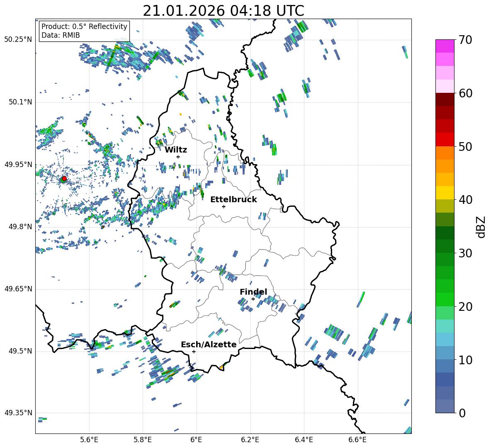Viewport: 491px width, 448px height.
Task: Select the 49.35°N latitude tick label
Action: coord(18,413)
